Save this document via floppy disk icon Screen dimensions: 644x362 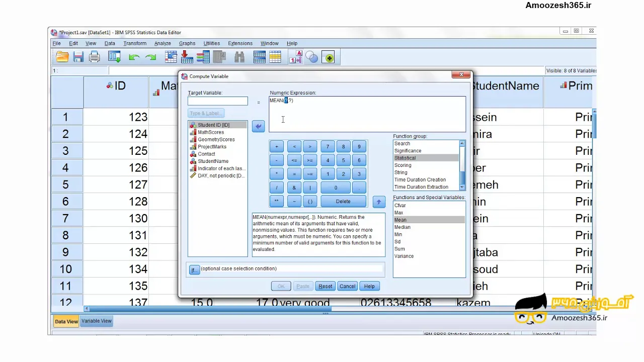tap(78, 57)
